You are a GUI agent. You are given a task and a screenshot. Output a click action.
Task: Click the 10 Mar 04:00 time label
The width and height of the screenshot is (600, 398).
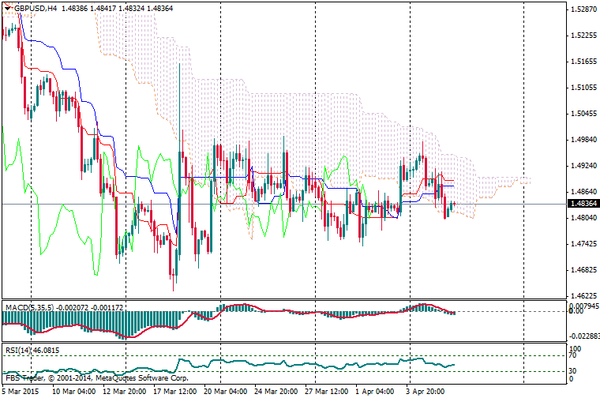pos(74,391)
